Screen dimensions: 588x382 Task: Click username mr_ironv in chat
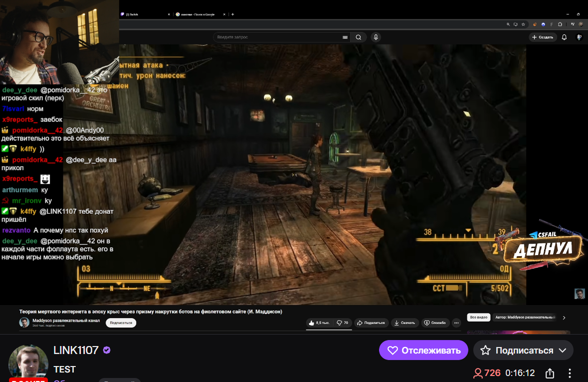(x=26, y=201)
